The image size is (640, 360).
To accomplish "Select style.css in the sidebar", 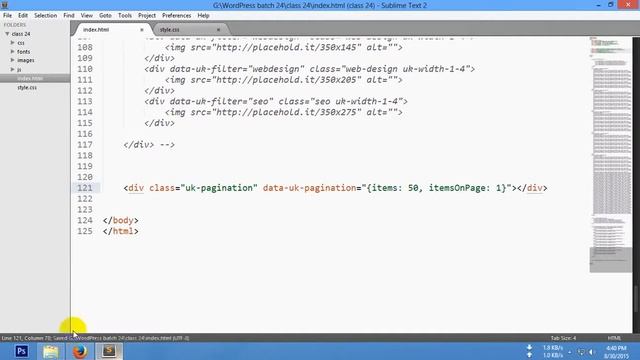I will (x=27, y=87).
